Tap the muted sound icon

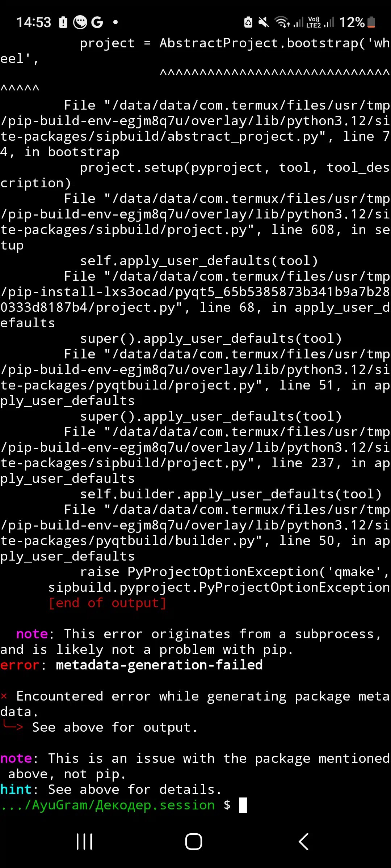coord(264,22)
